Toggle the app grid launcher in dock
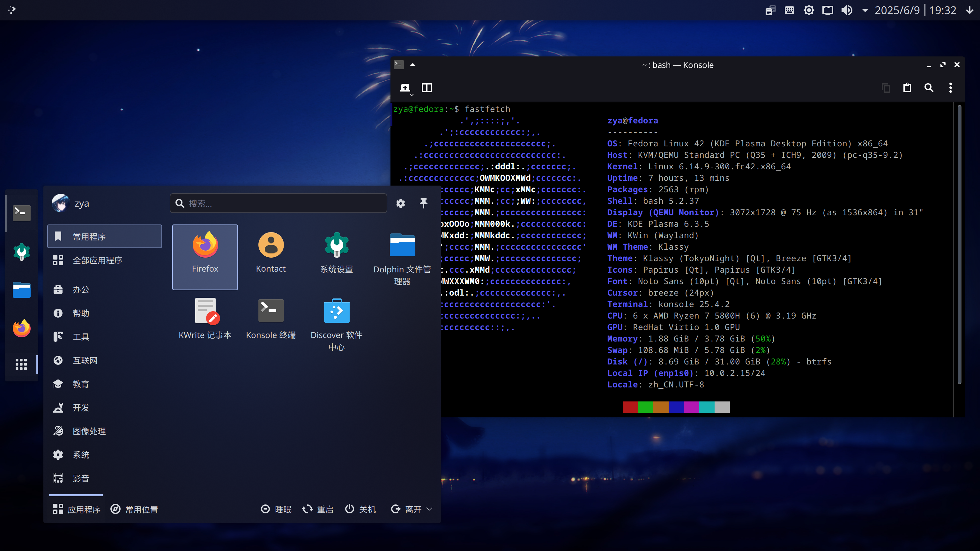This screenshot has width=980, height=551. click(21, 364)
